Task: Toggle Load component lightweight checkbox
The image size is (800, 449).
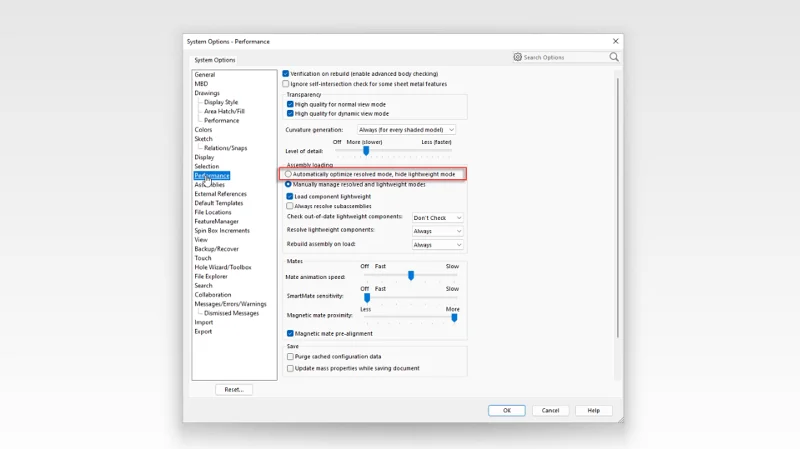Action: click(290, 196)
